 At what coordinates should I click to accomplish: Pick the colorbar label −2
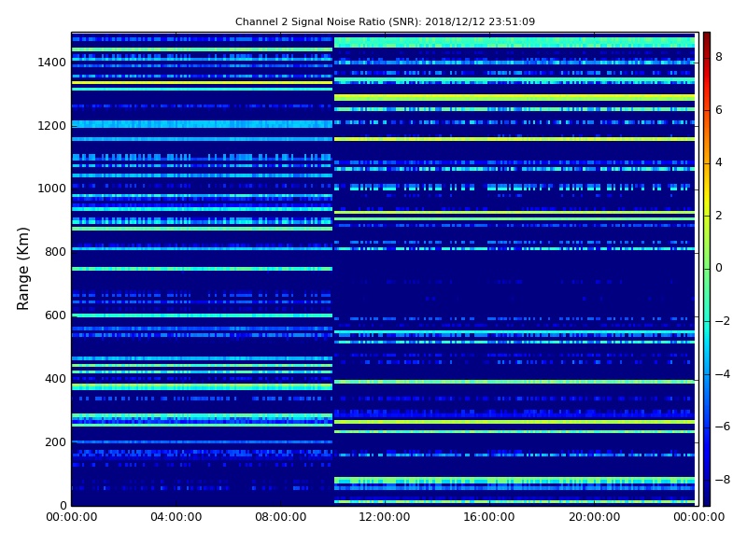coord(723,321)
